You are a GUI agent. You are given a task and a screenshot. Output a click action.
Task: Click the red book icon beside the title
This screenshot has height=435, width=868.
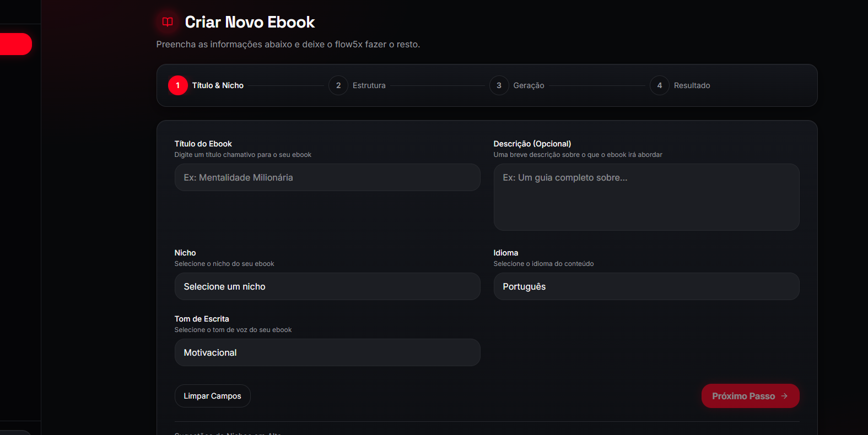[168, 22]
